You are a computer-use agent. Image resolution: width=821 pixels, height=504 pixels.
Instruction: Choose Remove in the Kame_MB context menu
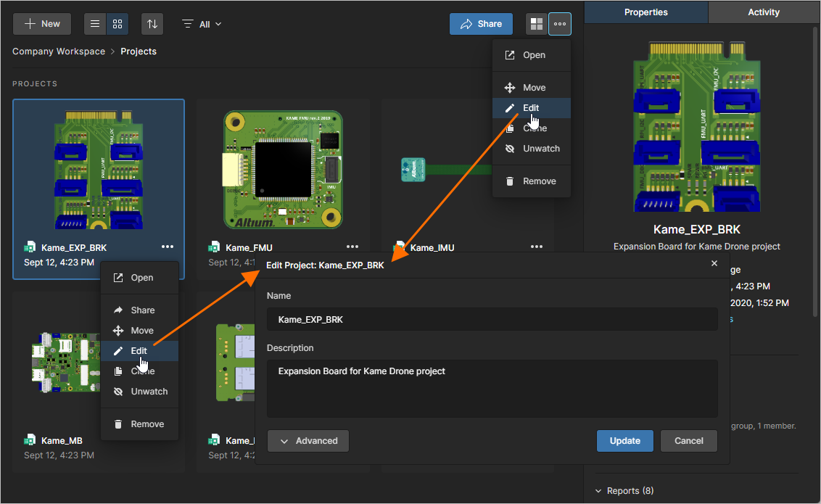click(147, 424)
